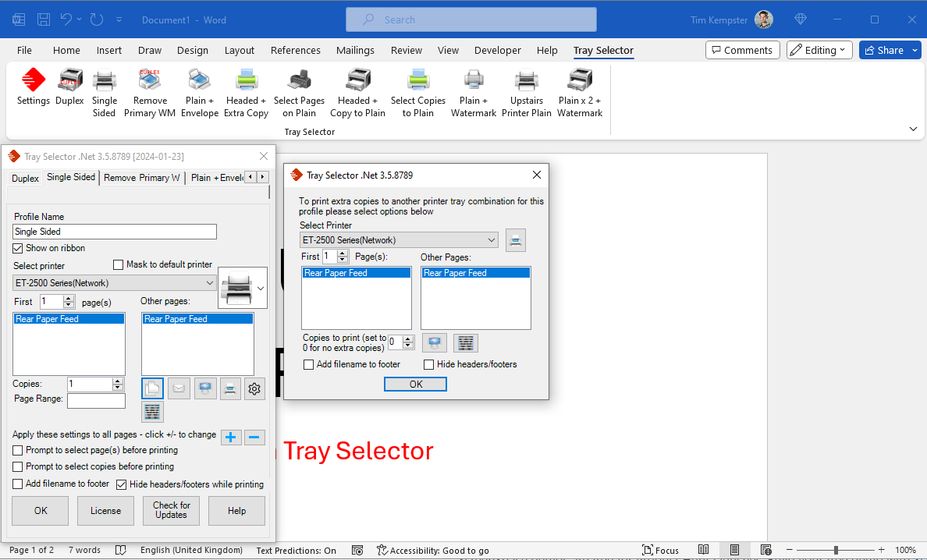This screenshot has height=560, width=927.
Task: Enable Mask to default printer
Action: 119,264
